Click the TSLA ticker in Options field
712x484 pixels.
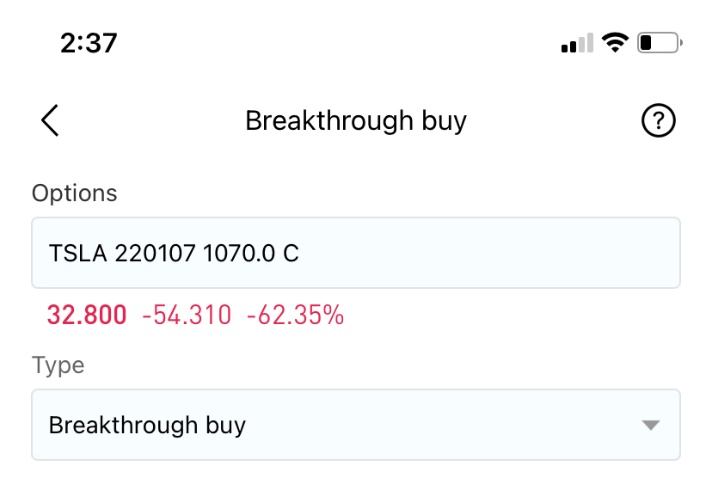(x=78, y=253)
